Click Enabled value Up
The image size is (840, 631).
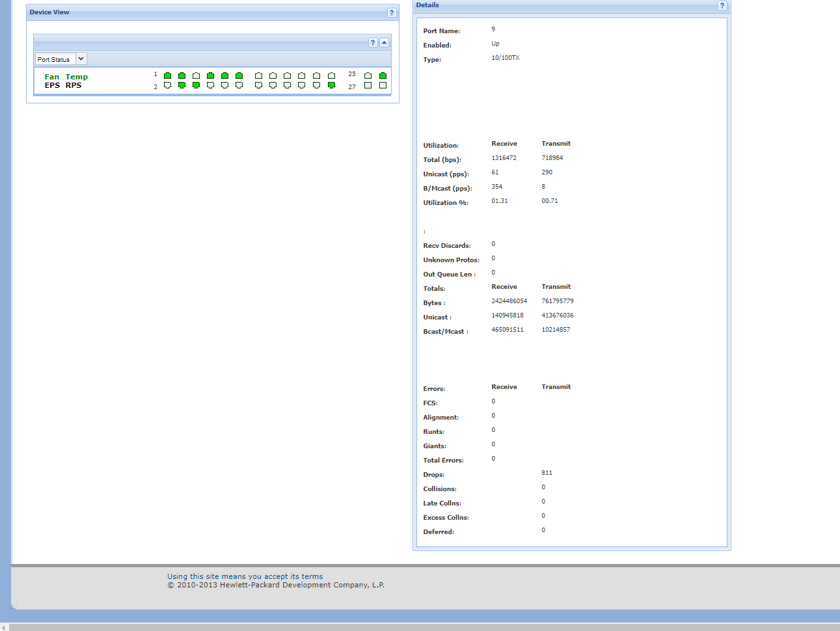click(x=495, y=44)
